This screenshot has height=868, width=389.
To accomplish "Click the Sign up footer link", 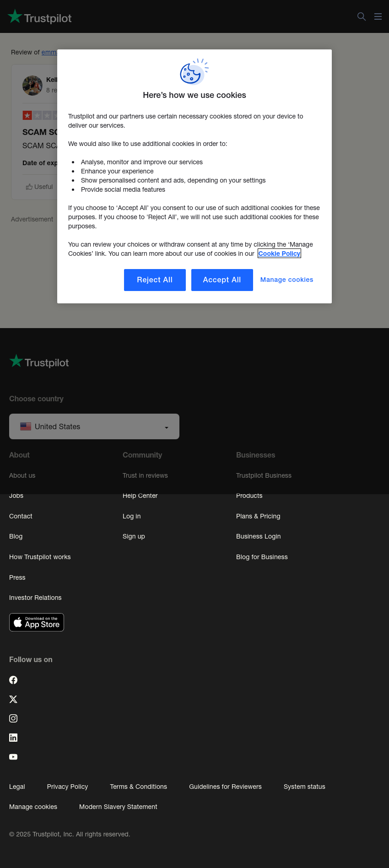I will [134, 536].
